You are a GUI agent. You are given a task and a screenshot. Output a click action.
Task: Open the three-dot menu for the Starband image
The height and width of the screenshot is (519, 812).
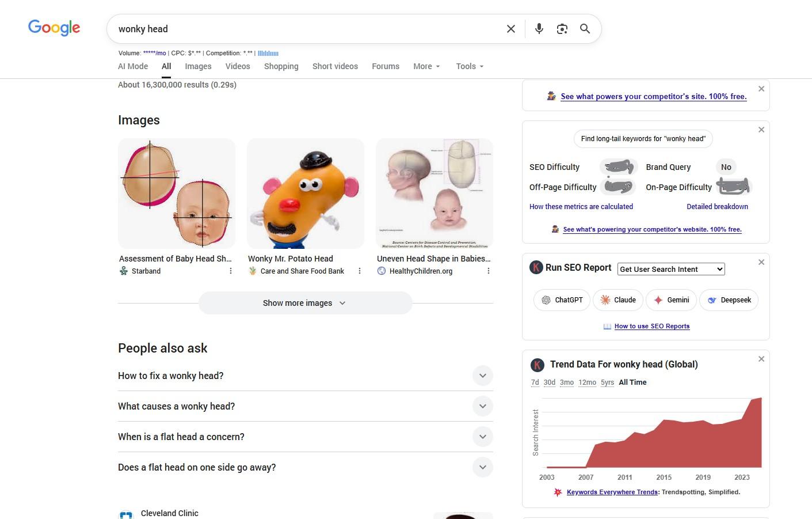click(x=231, y=271)
